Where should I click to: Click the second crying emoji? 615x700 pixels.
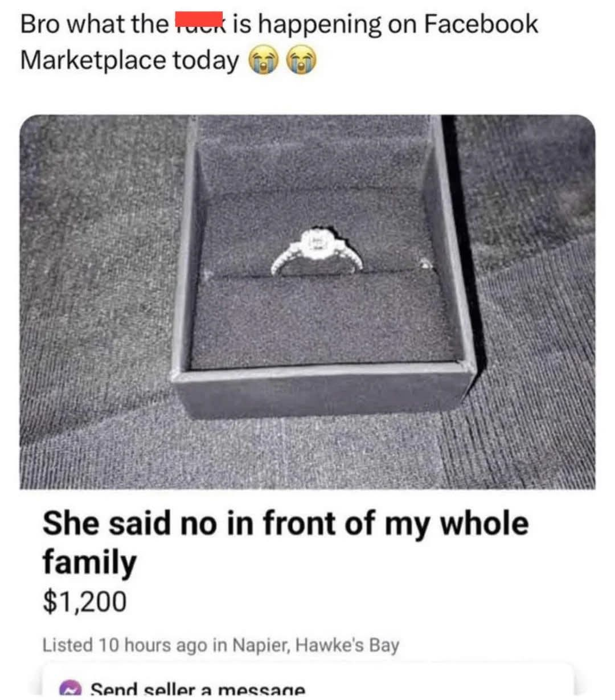tap(302, 60)
